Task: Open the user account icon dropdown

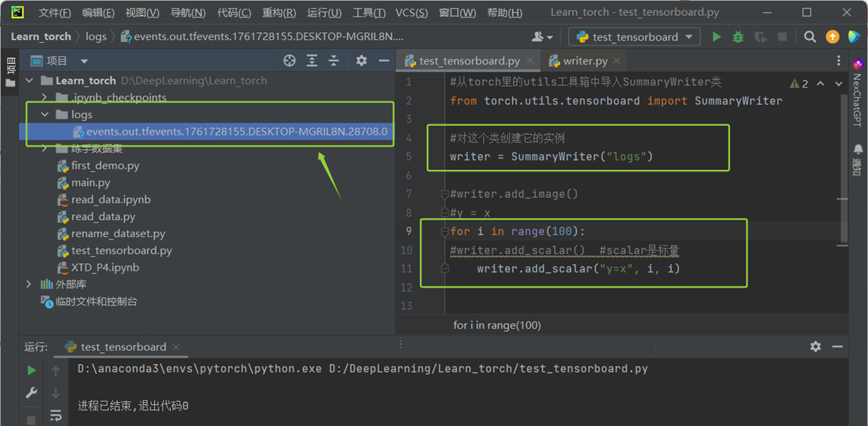Action: pos(542,37)
